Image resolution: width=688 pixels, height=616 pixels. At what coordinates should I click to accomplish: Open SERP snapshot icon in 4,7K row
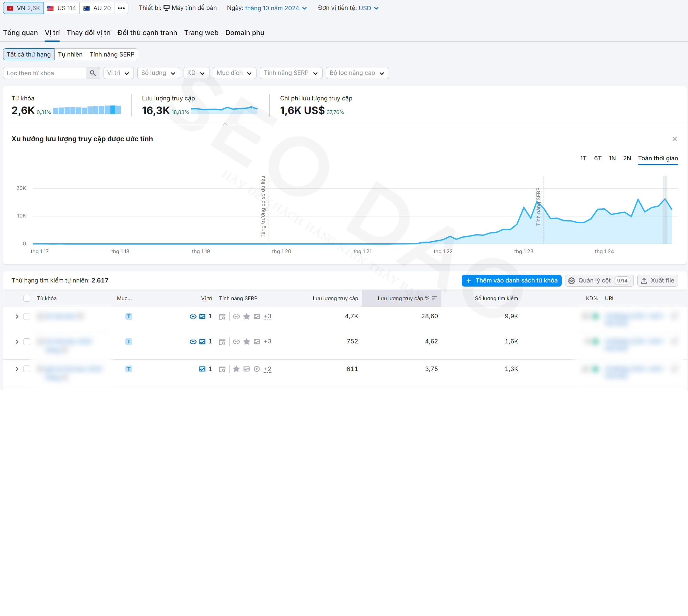(x=222, y=317)
